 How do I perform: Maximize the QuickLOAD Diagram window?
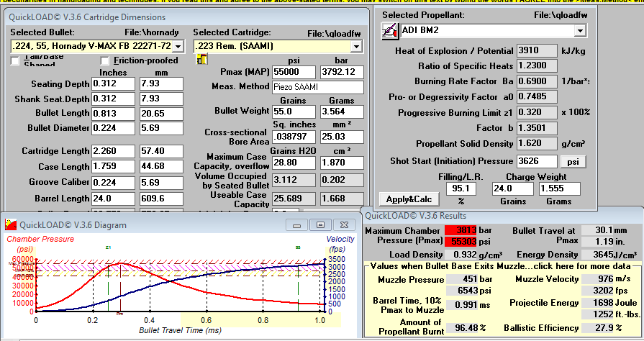click(x=320, y=224)
